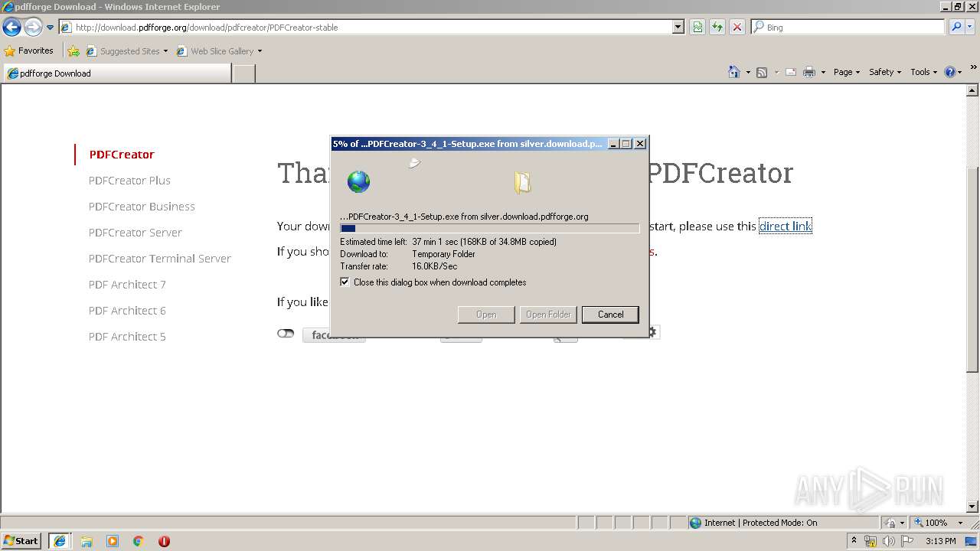Click the '37 min 1 sec' time estimate

(434, 242)
